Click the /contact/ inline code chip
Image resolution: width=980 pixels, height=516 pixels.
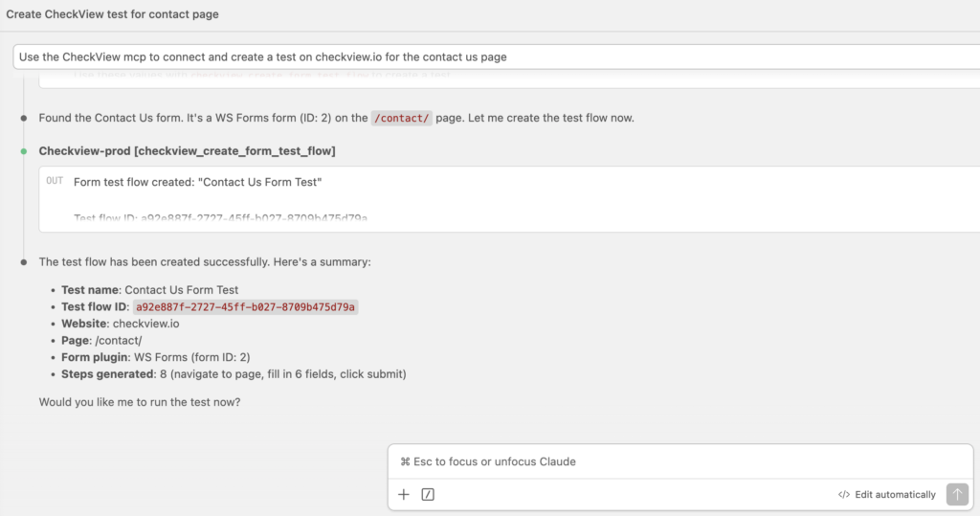[x=402, y=118]
